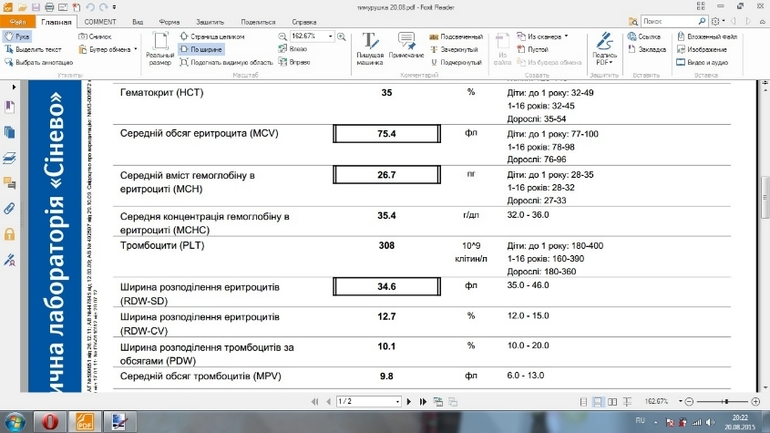
Task: Toggle Страница целиком fit-page mode
Action: point(211,36)
